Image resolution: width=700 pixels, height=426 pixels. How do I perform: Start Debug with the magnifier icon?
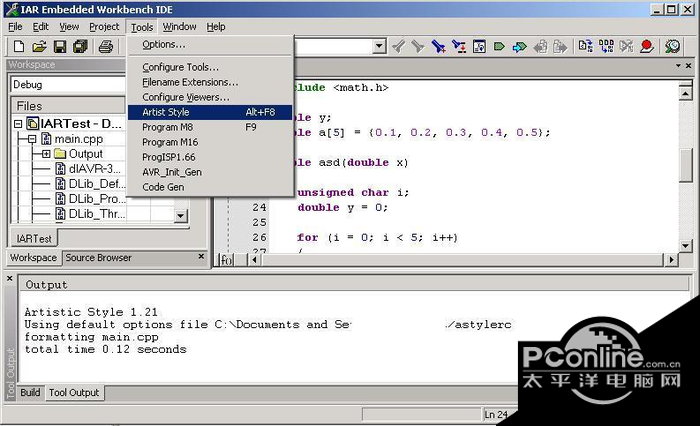coord(672,46)
